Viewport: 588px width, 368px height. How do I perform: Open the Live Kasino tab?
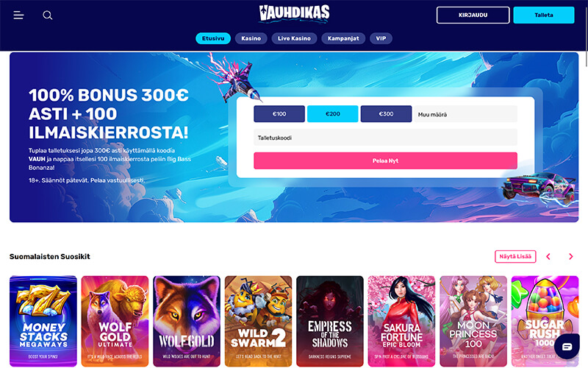pos(295,38)
